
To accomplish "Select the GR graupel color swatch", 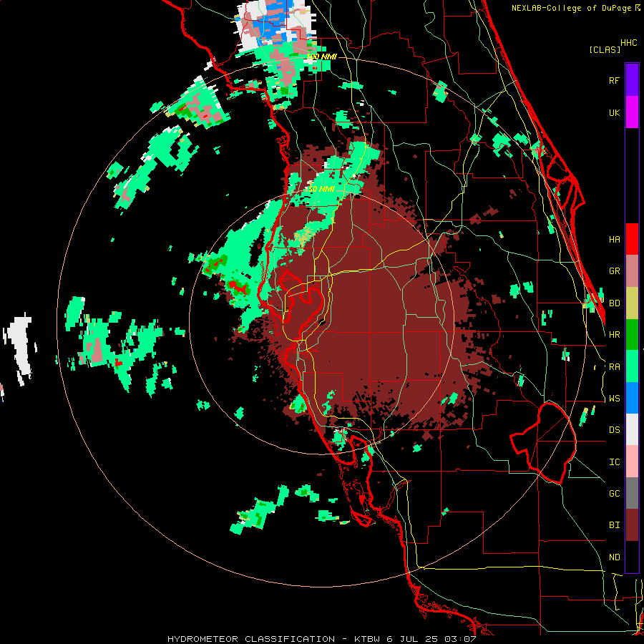I will (x=632, y=271).
